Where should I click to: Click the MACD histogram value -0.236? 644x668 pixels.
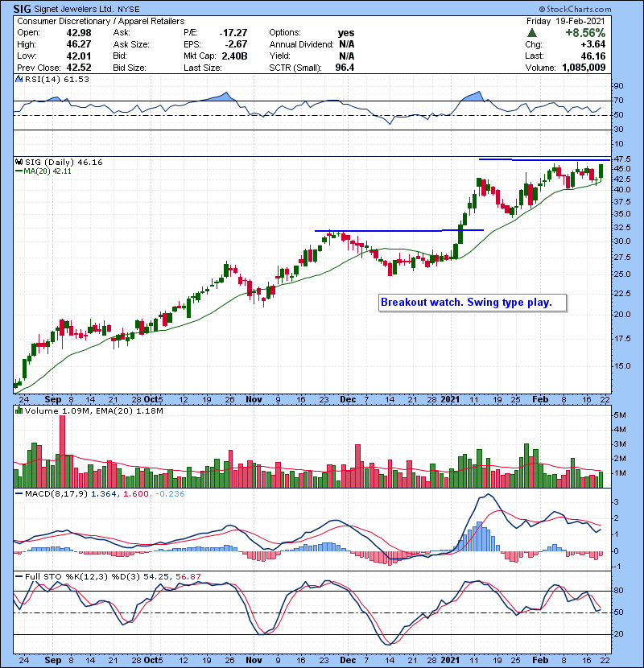[170, 494]
